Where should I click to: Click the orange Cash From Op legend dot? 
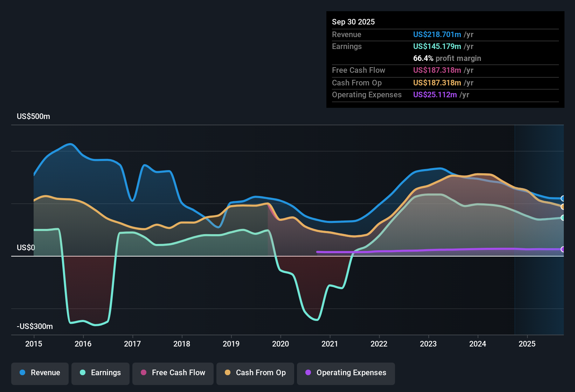point(227,373)
